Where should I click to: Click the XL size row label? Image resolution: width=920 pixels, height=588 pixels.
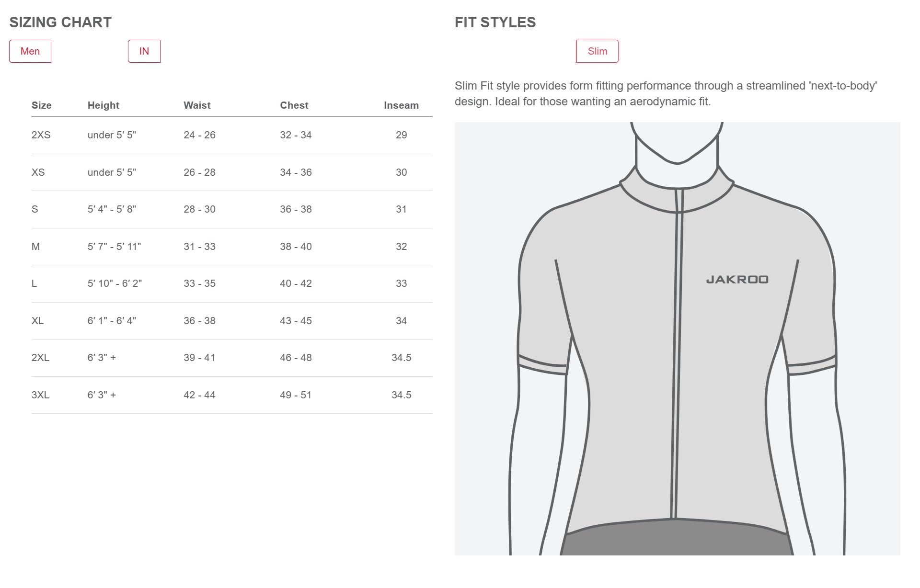click(37, 321)
